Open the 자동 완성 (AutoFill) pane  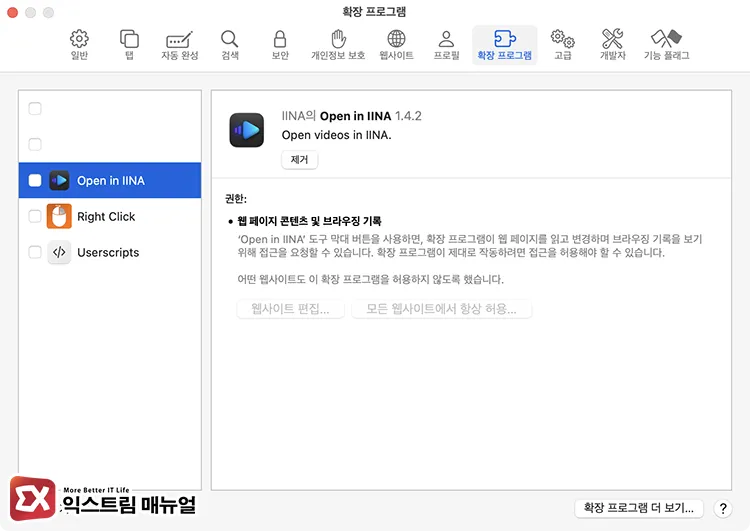click(x=180, y=45)
